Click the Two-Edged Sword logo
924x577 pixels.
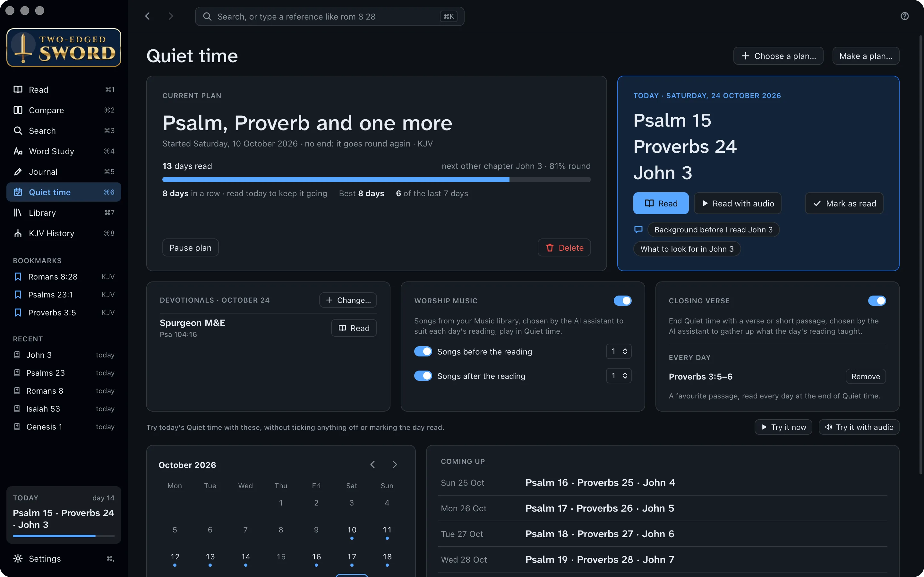point(64,48)
